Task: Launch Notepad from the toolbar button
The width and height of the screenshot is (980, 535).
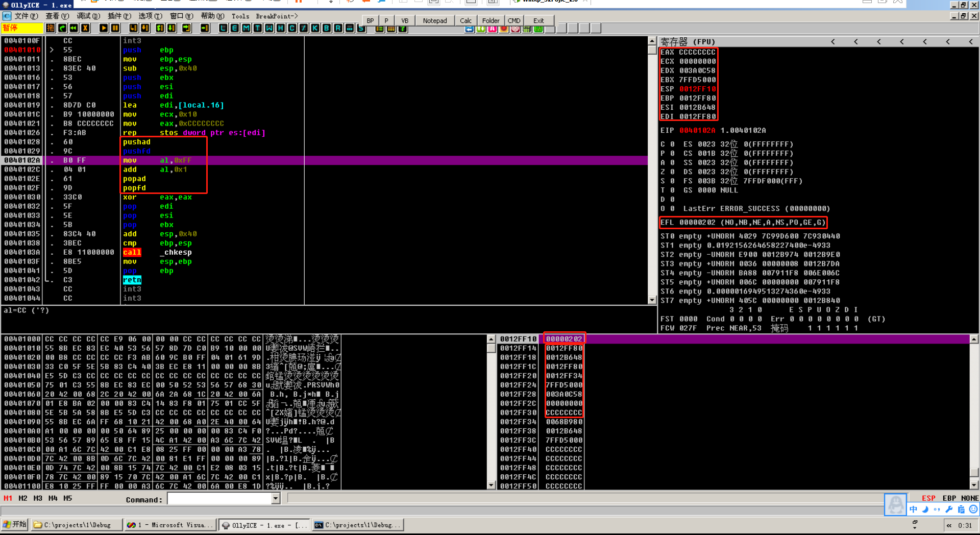Action: tap(435, 20)
